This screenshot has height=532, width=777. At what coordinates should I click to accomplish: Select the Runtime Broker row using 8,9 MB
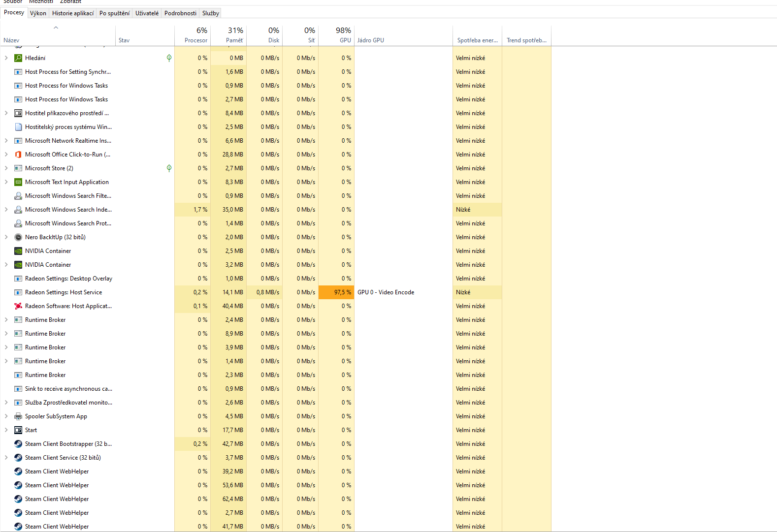click(x=276, y=334)
